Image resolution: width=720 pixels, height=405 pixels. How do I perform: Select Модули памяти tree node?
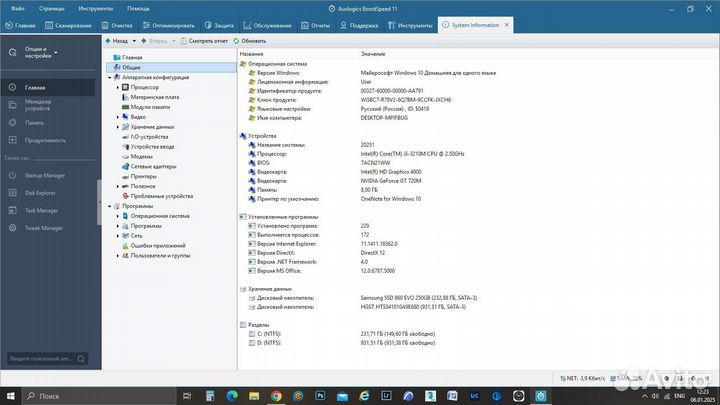(150, 107)
